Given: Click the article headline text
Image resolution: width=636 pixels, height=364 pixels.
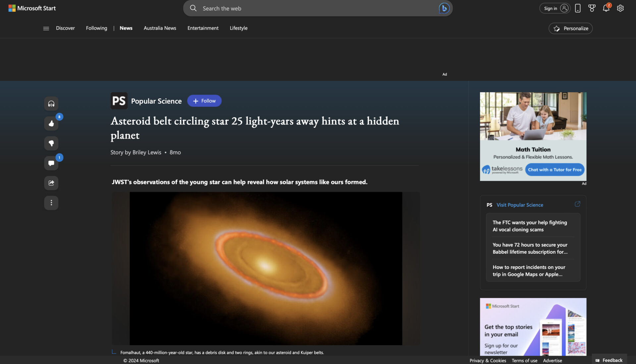Looking at the screenshot, I should coord(255,128).
